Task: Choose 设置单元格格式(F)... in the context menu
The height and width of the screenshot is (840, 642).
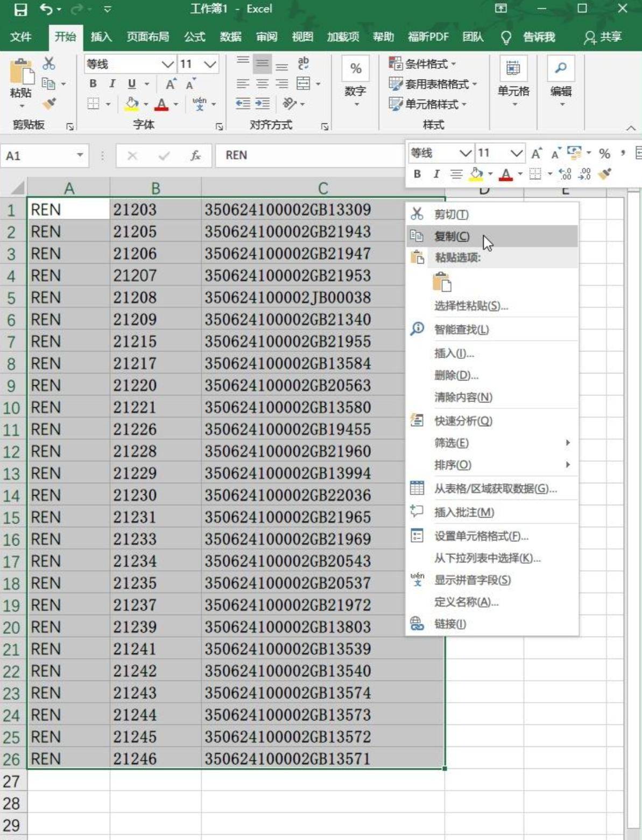Action: click(481, 536)
